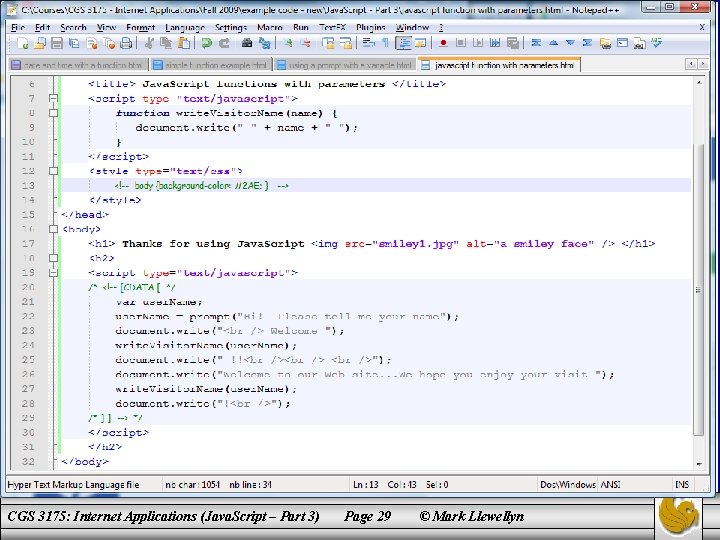Image resolution: width=720 pixels, height=540 pixels.
Task: Save the current recorded macro icon
Action: pos(512,43)
